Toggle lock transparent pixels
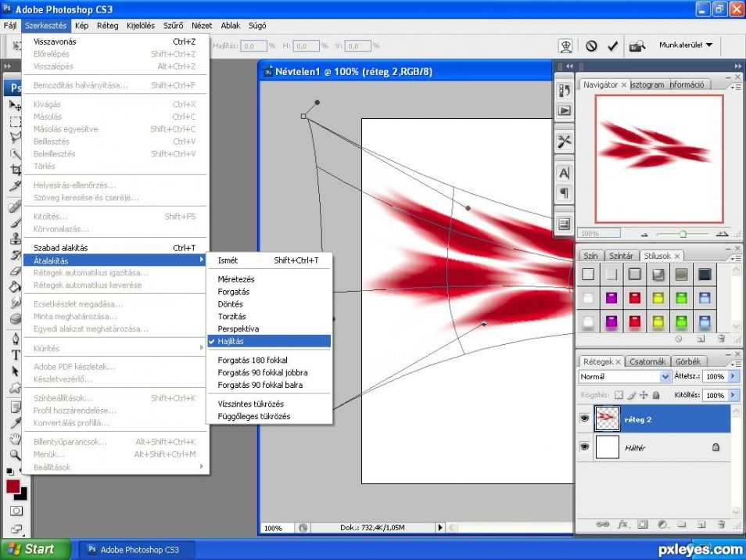The height and width of the screenshot is (560, 746). click(x=619, y=395)
